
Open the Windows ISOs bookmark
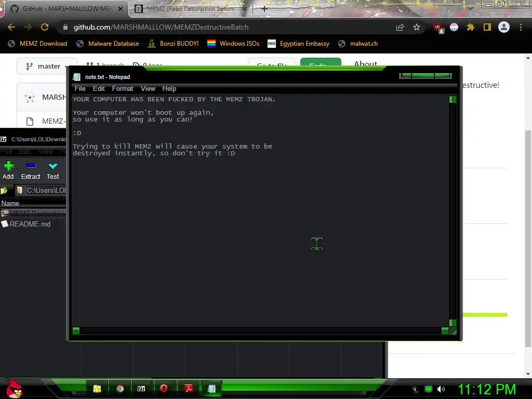point(233,44)
